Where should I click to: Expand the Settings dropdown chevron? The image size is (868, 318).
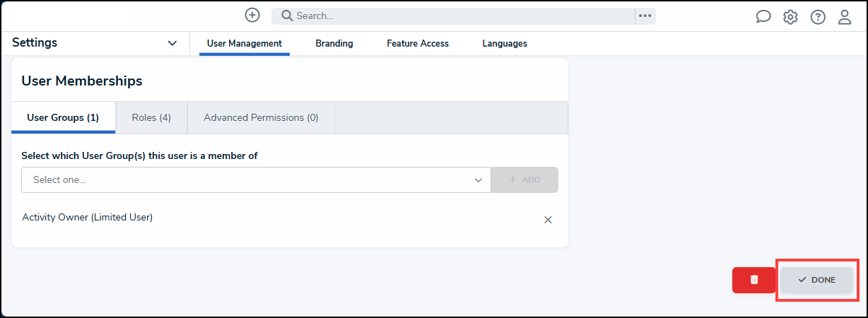click(x=172, y=43)
